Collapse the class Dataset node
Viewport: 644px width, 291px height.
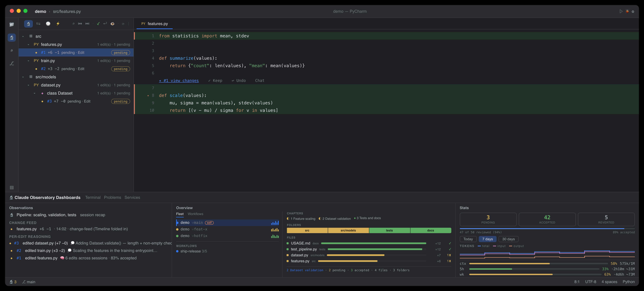point(35,93)
